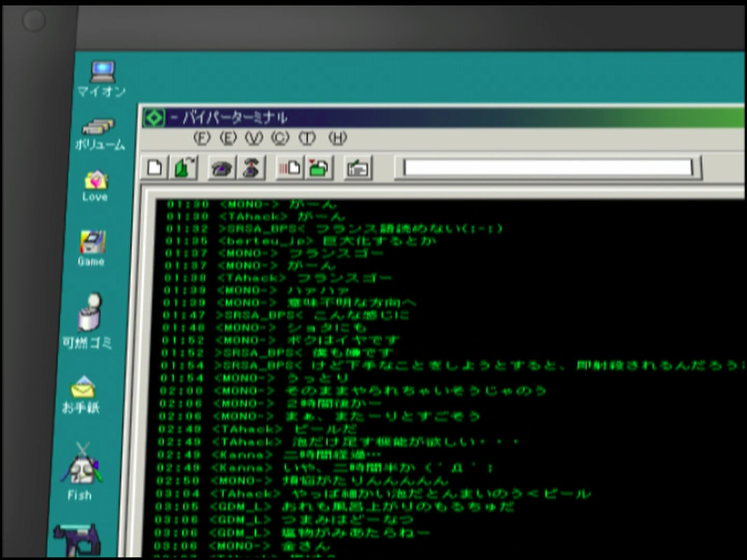Image resolution: width=747 pixels, height=560 pixels.
Task: Click the green receive file toolbar icon
Action: pos(320,168)
